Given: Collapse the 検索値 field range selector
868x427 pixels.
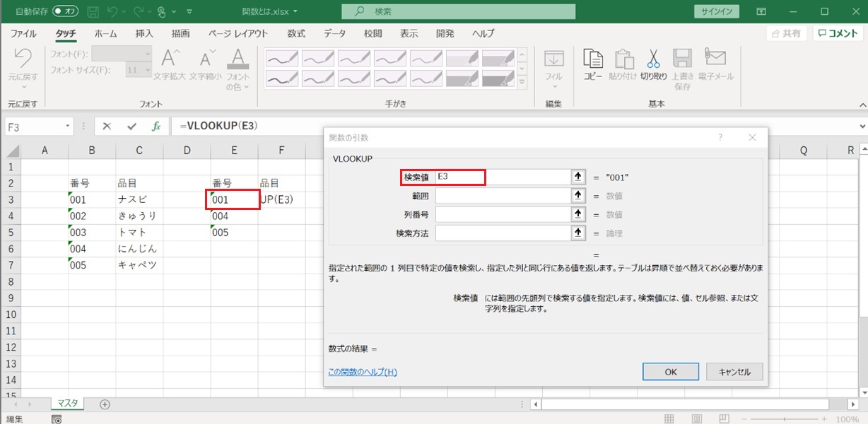Looking at the screenshot, I should pyautogui.click(x=579, y=177).
